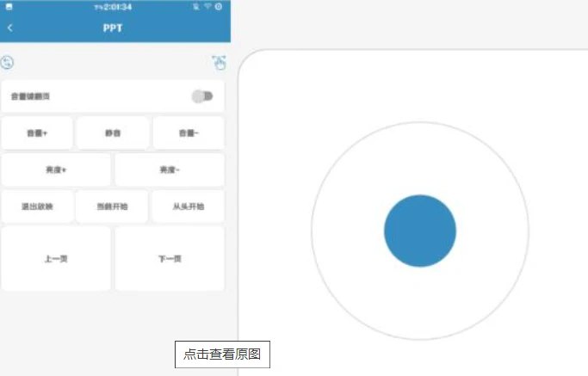Go back using the header arrow
Viewport: 588px width, 376px height.
point(10,28)
